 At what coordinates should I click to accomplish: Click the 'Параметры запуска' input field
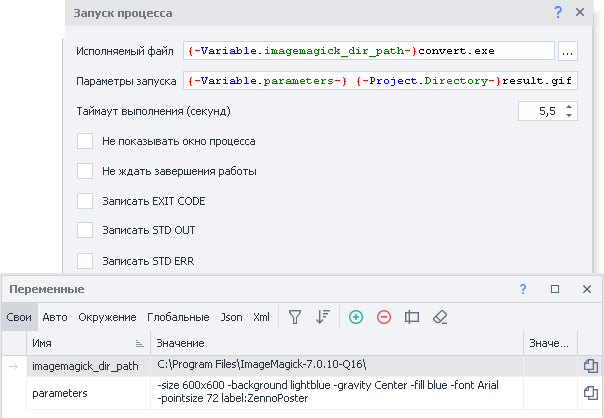tap(380, 80)
